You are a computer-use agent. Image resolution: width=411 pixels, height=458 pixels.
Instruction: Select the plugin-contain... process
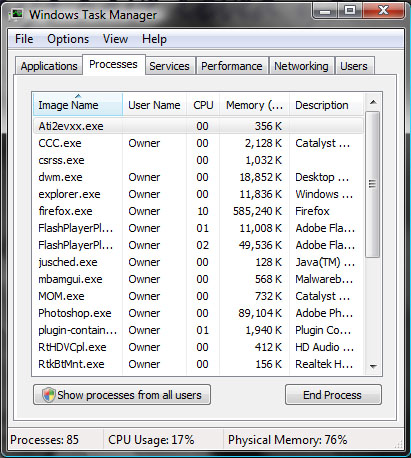(x=198, y=330)
